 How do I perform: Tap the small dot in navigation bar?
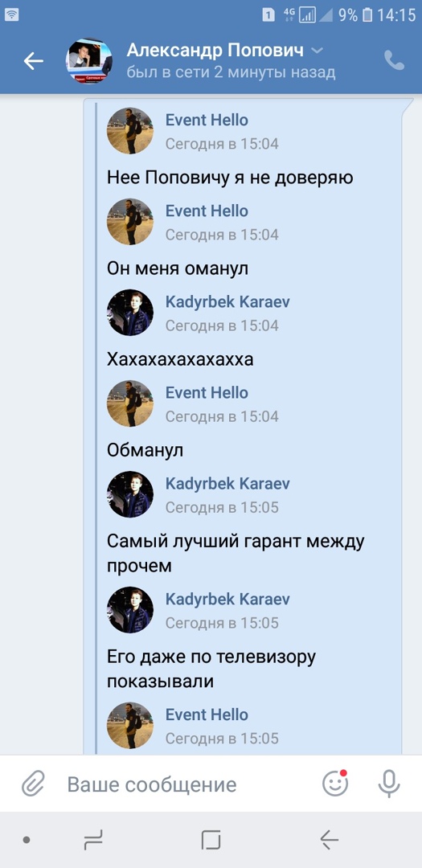coord(26,841)
